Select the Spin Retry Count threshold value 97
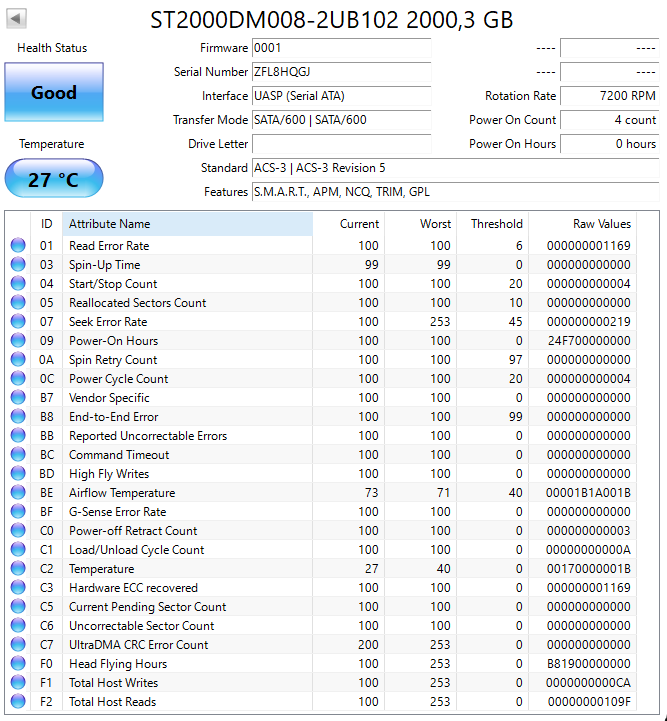The width and height of the screenshot is (667, 721). click(515, 360)
